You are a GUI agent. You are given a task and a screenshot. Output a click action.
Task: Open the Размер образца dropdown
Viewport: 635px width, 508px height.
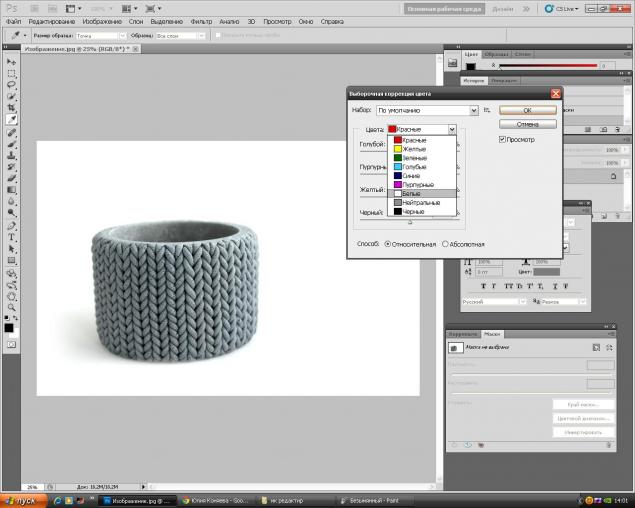click(x=122, y=36)
